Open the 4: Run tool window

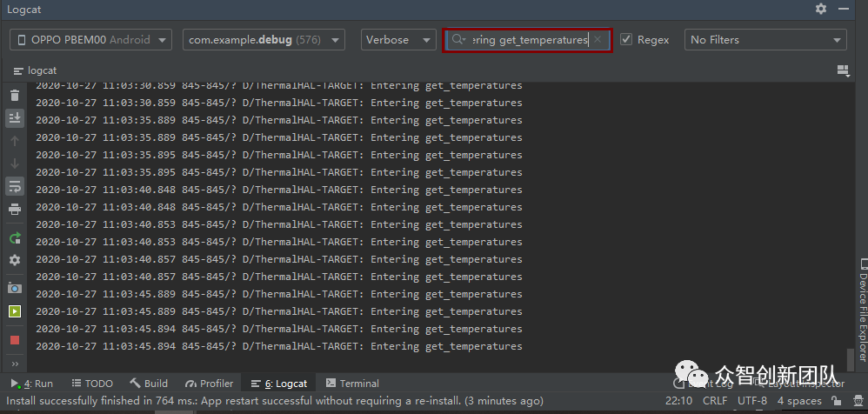32,384
